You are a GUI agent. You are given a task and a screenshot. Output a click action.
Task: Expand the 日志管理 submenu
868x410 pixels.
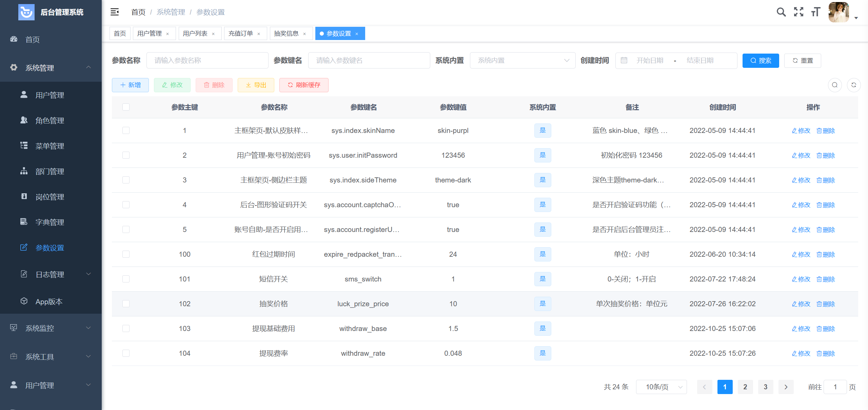(50, 274)
